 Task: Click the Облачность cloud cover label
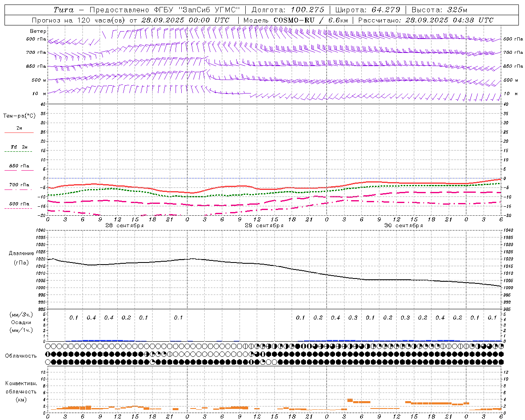(x=21, y=356)
